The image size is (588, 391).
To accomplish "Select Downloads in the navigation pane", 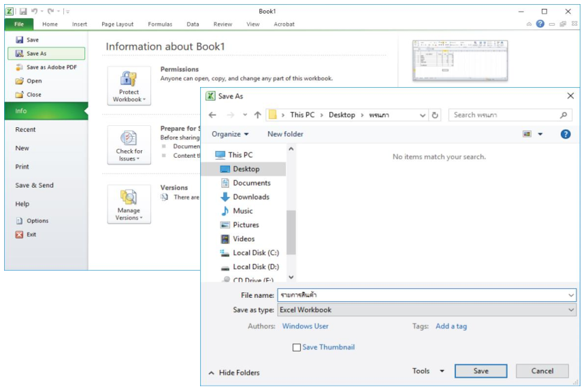I will tap(250, 197).
